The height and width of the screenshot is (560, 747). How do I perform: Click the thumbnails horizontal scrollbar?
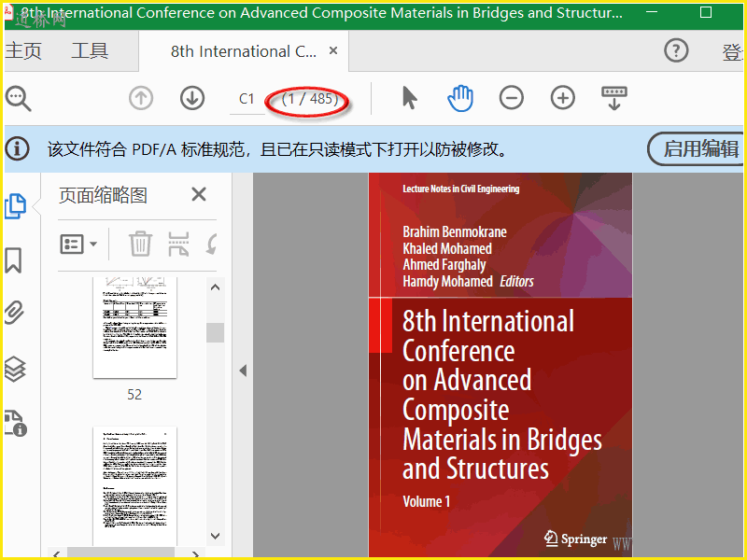[121, 553]
